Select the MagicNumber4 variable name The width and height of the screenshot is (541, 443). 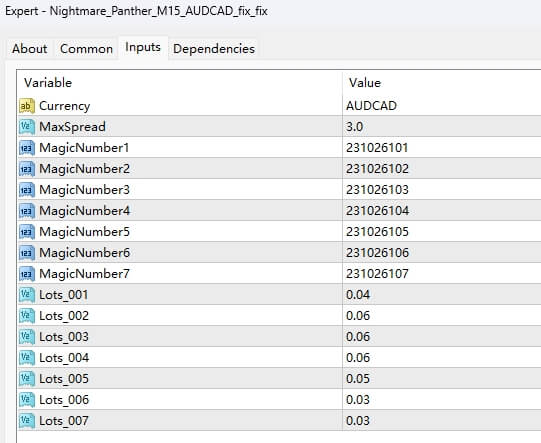(x=85, y=211)
